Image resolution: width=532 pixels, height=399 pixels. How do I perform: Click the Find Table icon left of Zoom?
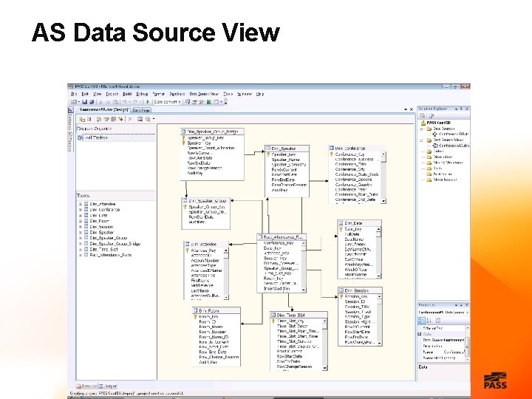point(140,119)
